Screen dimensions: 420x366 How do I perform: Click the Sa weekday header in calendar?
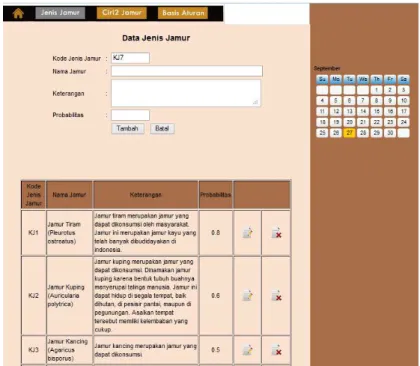pos(403,79)
